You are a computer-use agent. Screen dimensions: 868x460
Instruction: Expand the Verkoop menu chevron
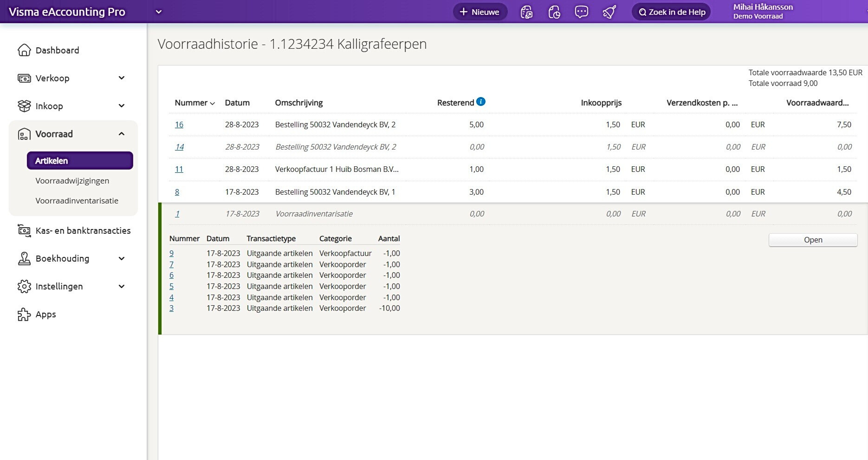(x=122, y=78)
